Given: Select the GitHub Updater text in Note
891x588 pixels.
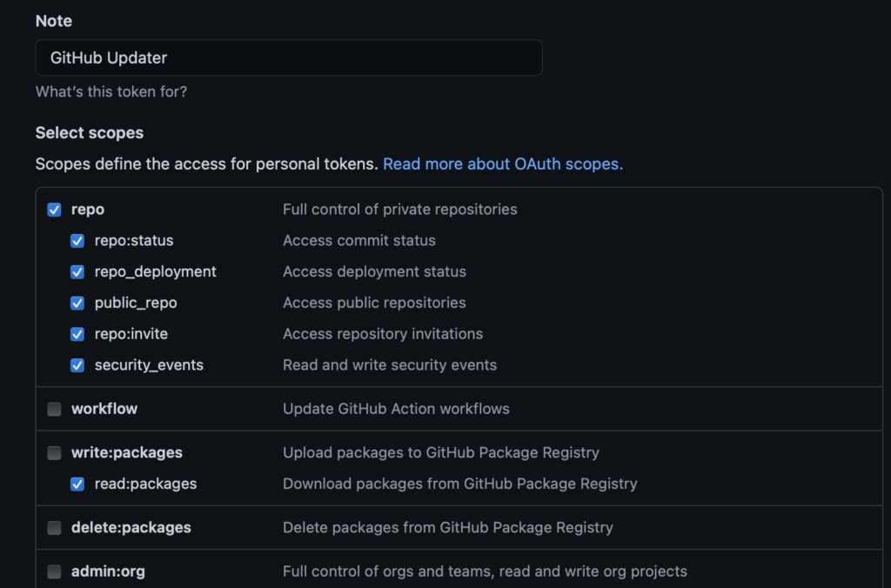Looking at the screenshot, I should [x=106, y=57].
